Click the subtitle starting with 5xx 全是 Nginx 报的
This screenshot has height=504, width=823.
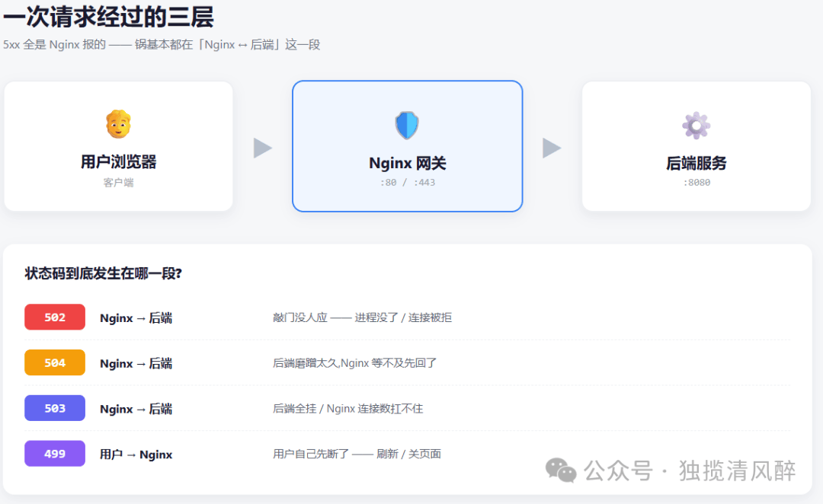pos(162,45)
